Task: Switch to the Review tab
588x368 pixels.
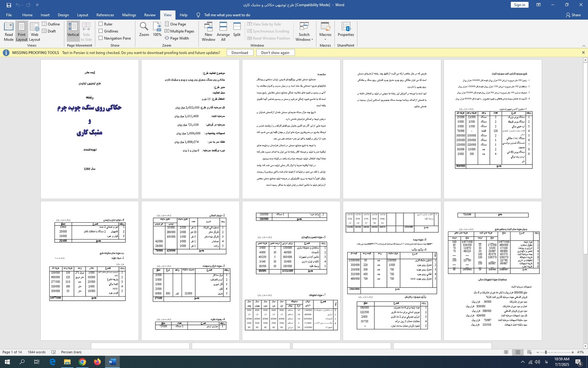Action: 150,15
